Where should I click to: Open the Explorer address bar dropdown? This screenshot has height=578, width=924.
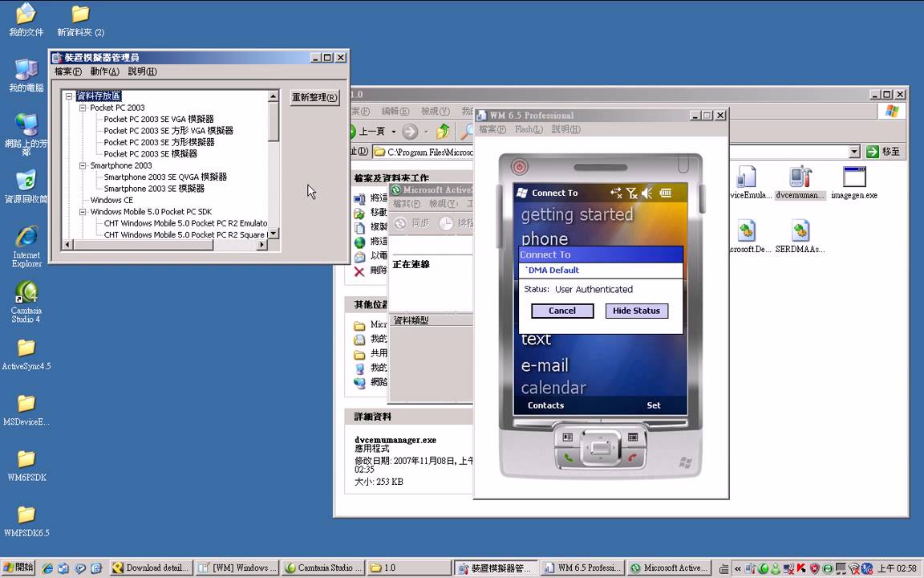[854, 153]
